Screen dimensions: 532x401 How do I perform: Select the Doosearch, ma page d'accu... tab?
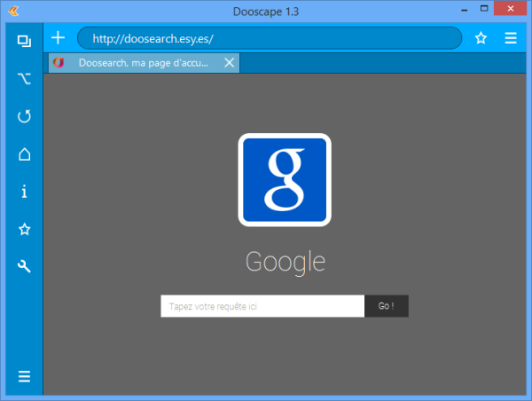pyautogui.click(x=145, y=63)
